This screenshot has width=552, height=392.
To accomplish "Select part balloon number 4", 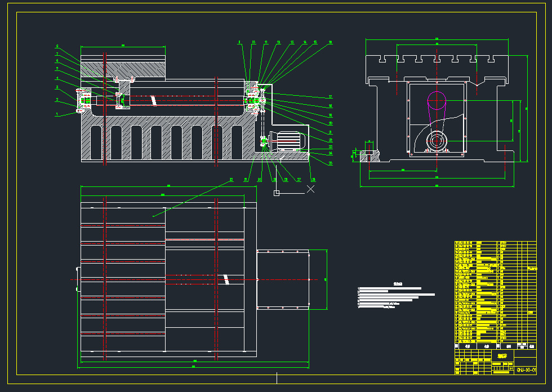I will (57, 78).
